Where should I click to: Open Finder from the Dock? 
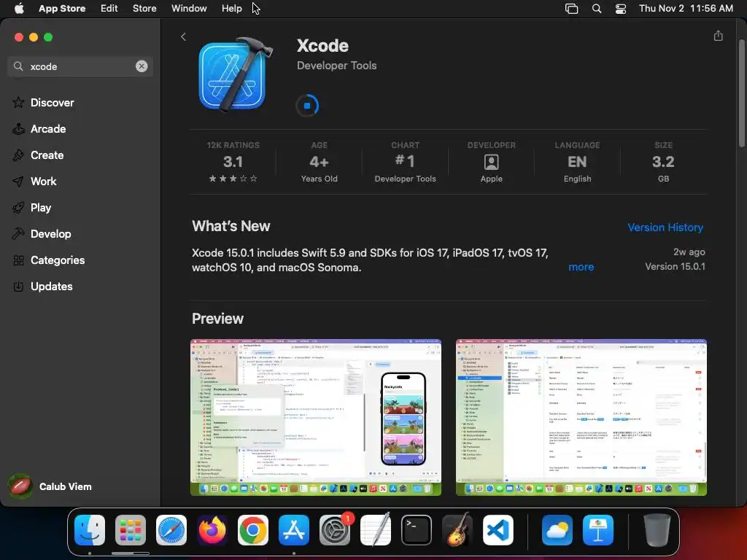click(90, 530)
